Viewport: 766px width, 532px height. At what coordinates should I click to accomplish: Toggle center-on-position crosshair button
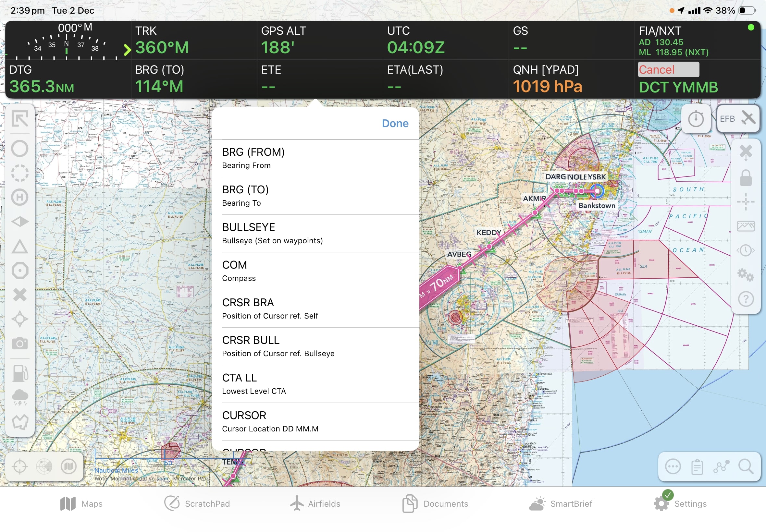[x=20, y=467]
